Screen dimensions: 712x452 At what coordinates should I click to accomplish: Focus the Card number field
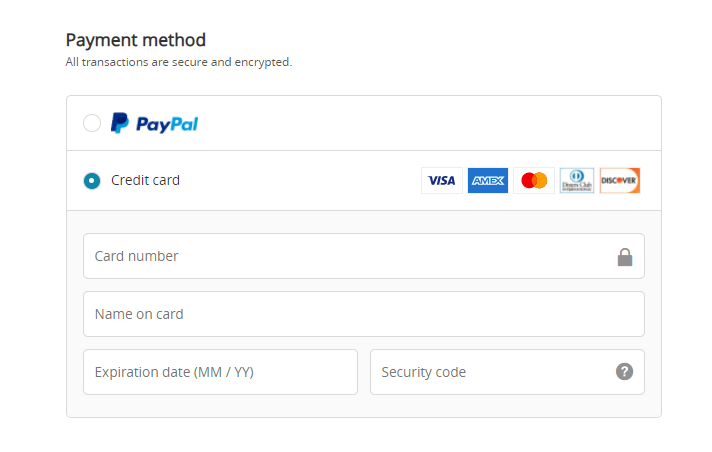[340, 256]
